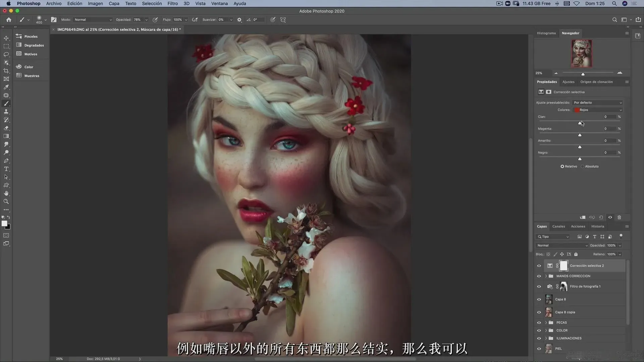Open the Filtro menu
Screen dimensions: 644x362
(x=172, y=3)
